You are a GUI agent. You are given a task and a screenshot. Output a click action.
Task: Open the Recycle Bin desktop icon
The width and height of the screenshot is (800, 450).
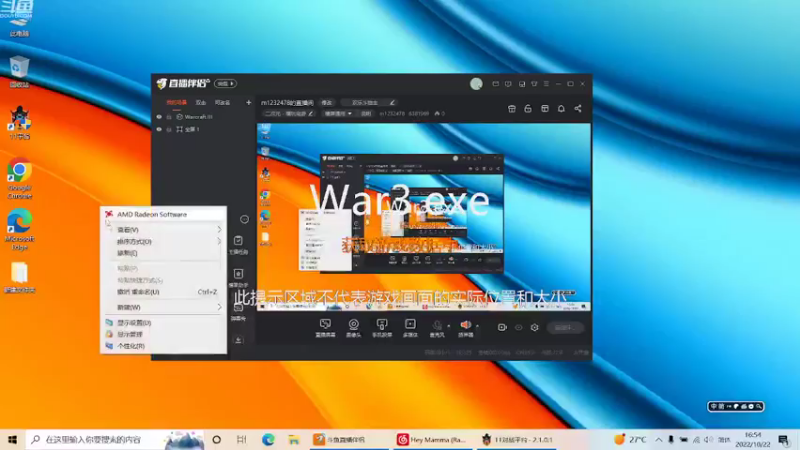point(19,72)
